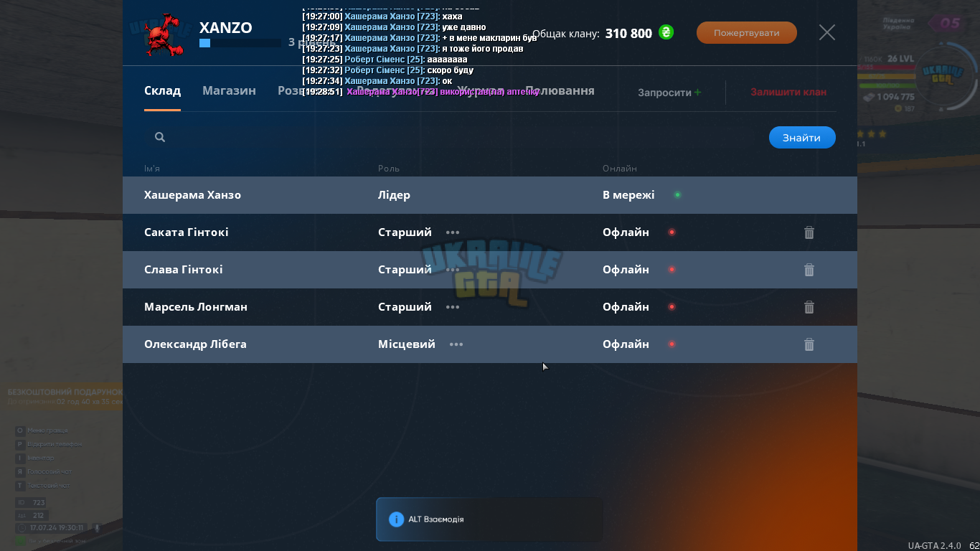The image size is (980, 551).
Task: Open role options for Саката Гінтокі
Action: coord(453,232)
